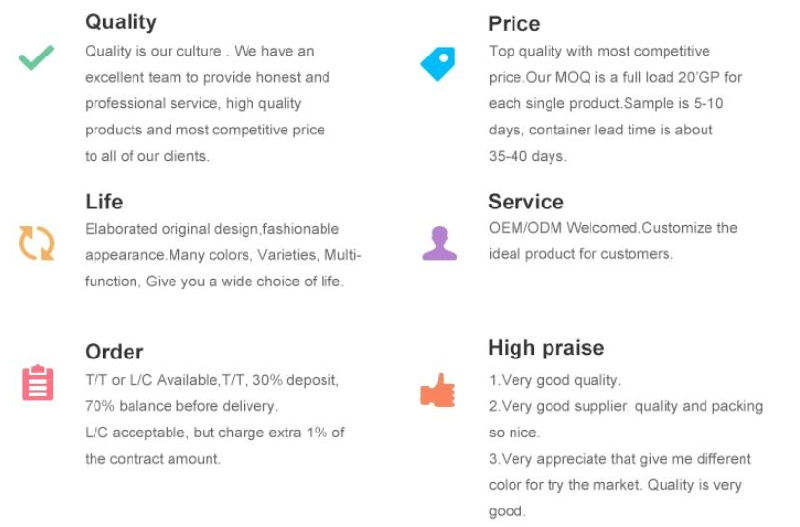The width and height of the screenshot is (800, 527).
Task: Click the orange thumbs-up praise icon
Action: point(437,390)
